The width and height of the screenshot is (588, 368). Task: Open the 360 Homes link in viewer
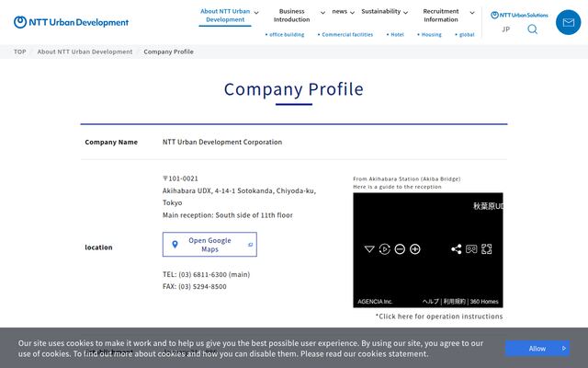coord(484,302)
